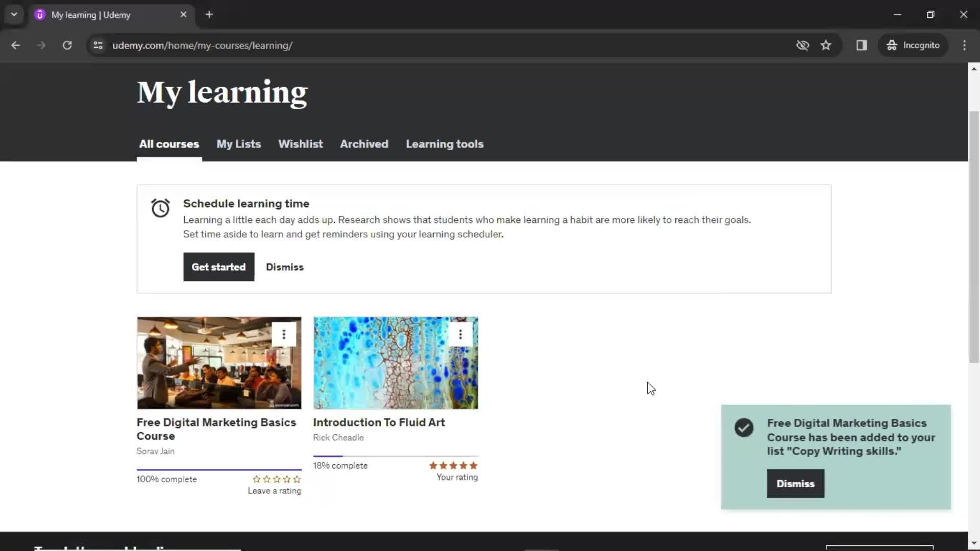Select the first star rating on Digital Marketing
This screenshot has width=980, height=551.
click(x=256, y=479)
